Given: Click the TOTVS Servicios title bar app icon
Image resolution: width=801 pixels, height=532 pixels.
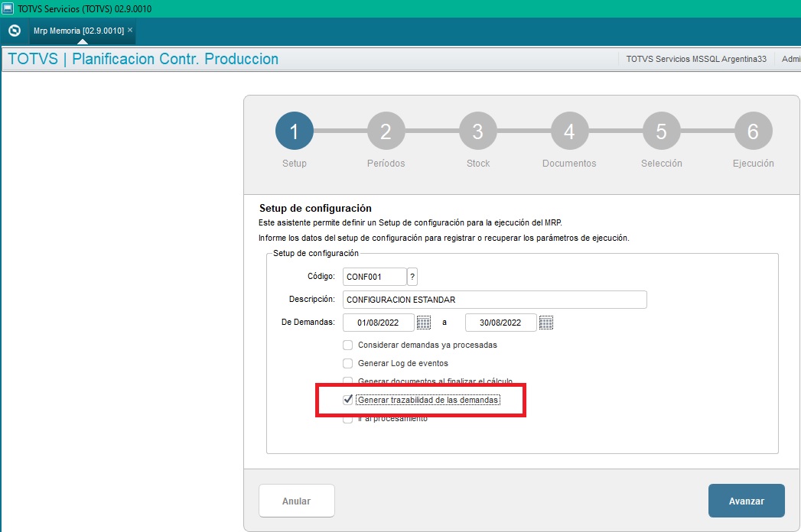Looking at the screenshot, I should (8, 8).
